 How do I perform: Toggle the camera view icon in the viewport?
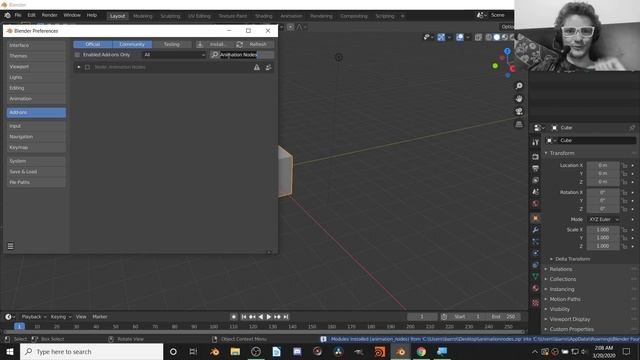tap(519, 111)
